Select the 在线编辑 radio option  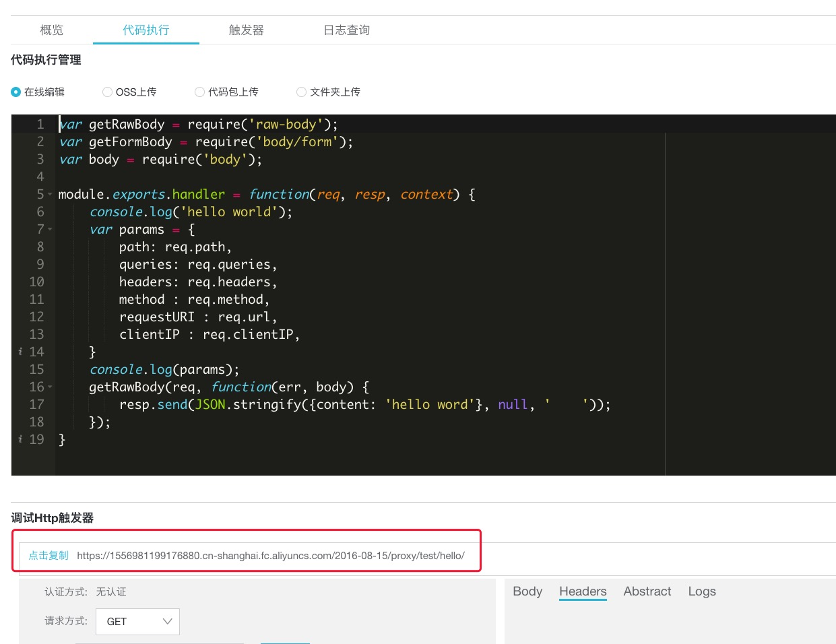16,92
